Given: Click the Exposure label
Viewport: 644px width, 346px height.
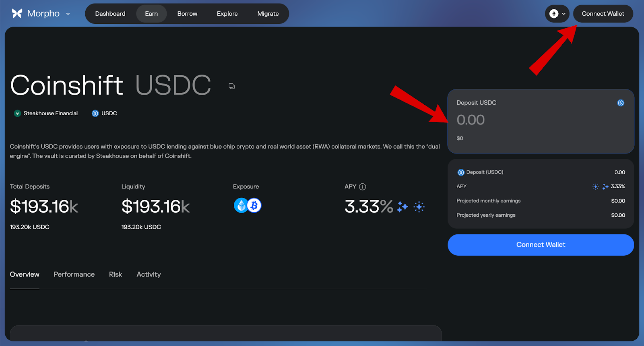Looking at the screenshot, I should [246, 187].
